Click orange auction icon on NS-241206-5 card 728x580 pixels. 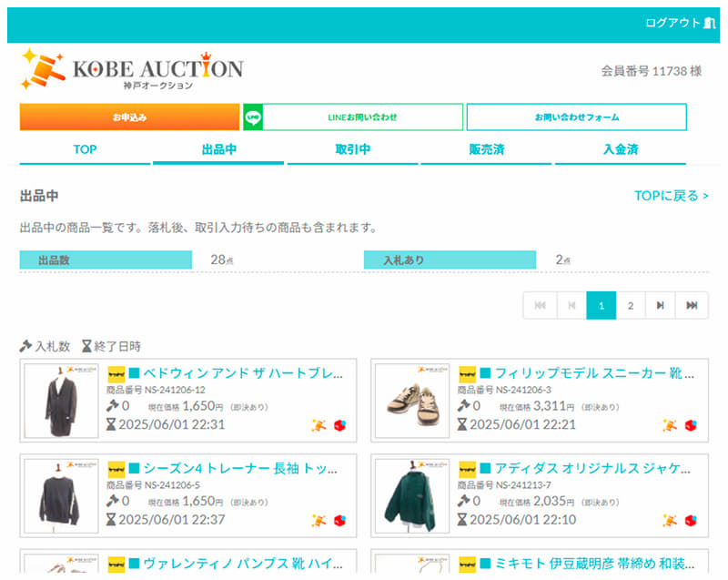point(318,520)
